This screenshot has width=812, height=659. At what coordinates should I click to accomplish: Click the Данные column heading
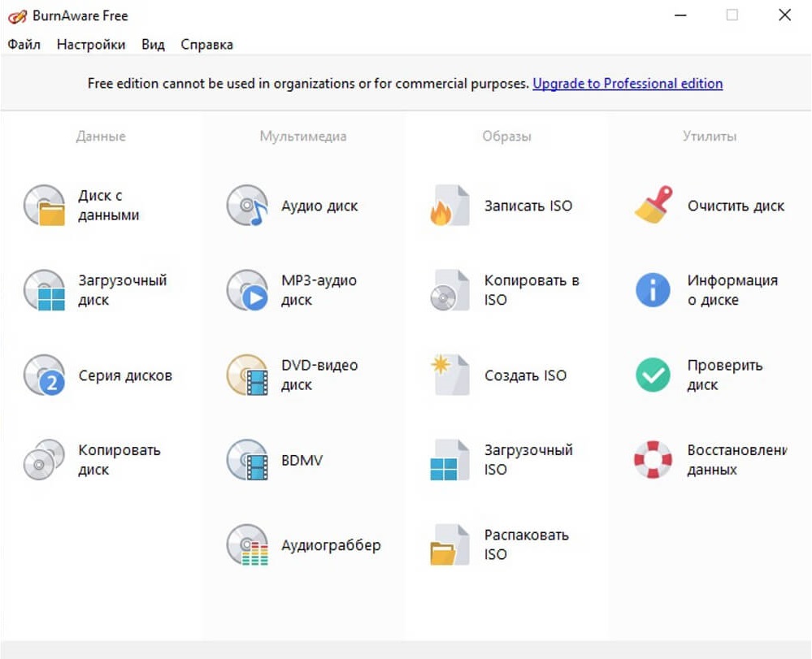[101, 137]
